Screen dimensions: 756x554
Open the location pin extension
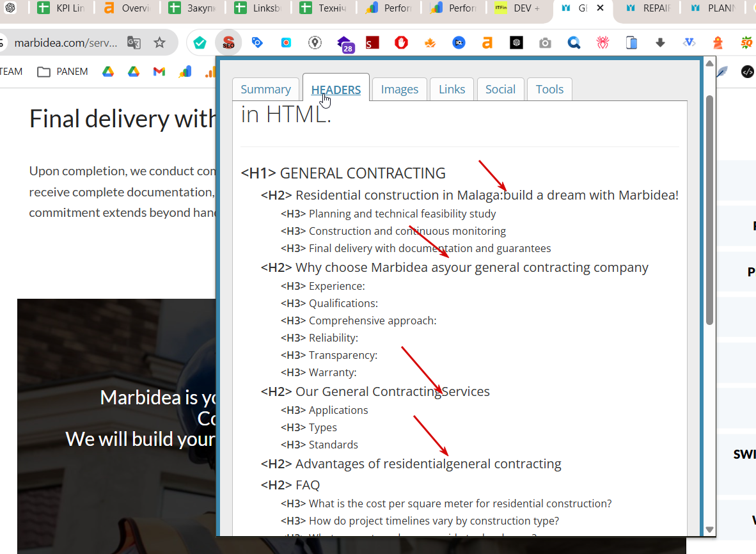(x=315, y=43)
